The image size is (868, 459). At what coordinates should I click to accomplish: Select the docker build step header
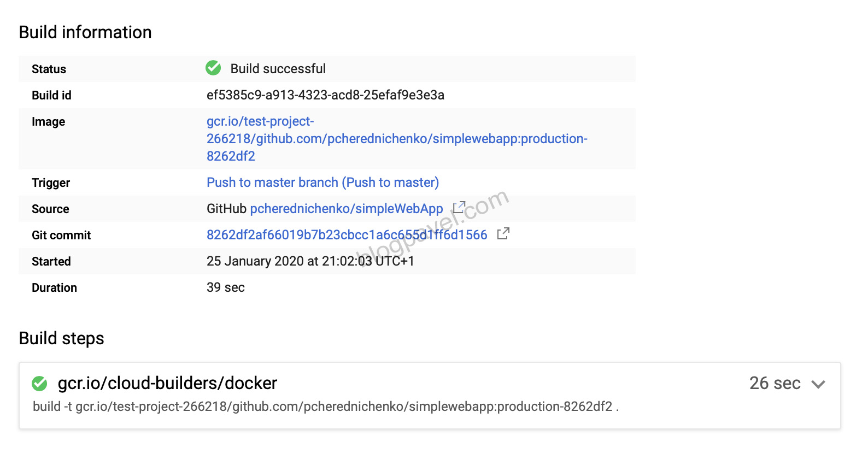point(167,383)
